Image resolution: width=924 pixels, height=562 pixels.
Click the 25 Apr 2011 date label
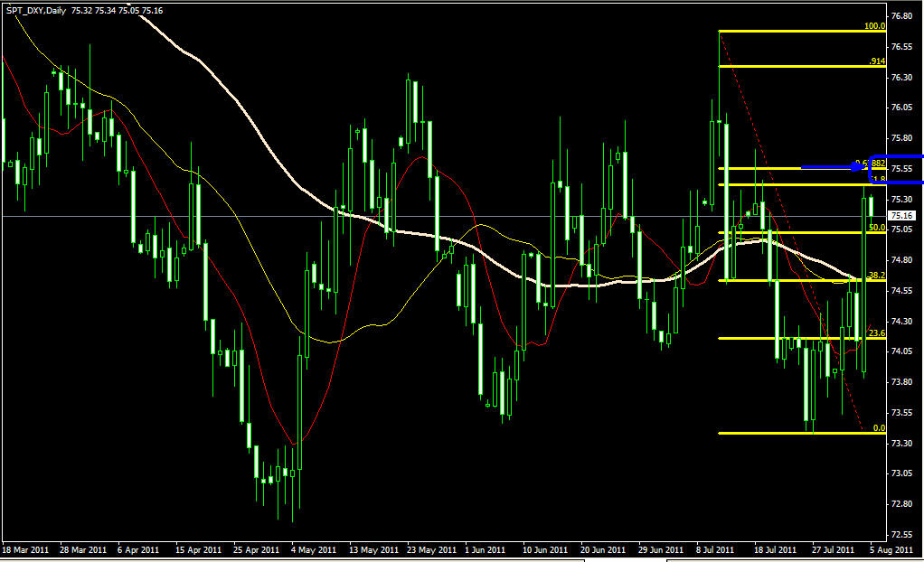(257, 549)
